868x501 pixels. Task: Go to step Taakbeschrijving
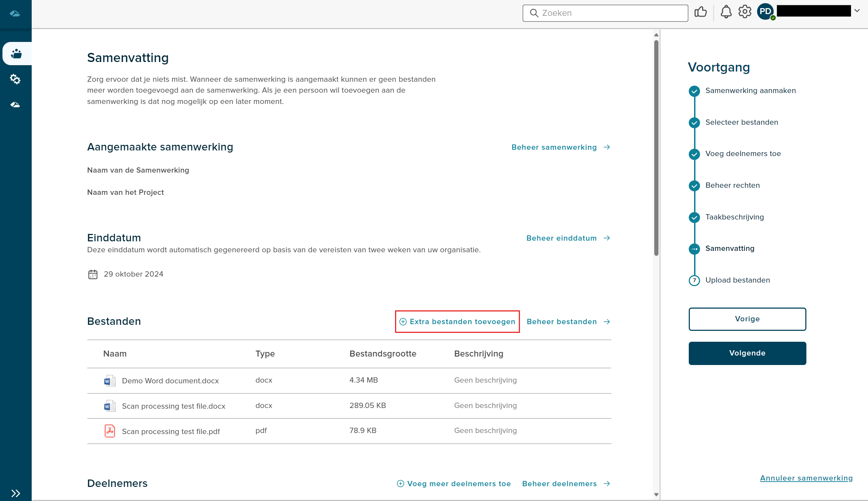point(735,217)
